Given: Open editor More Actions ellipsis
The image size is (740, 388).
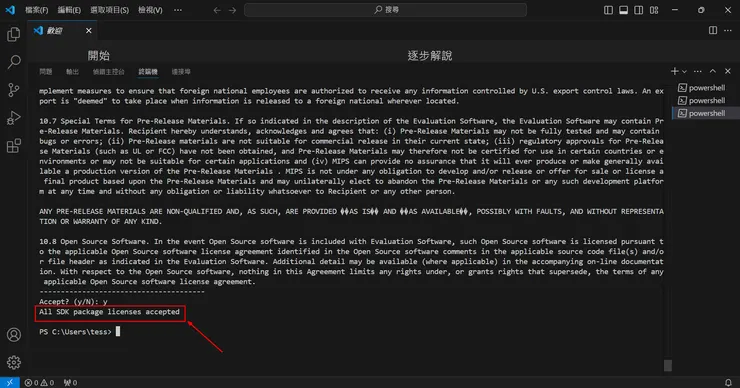Looking at the screenshot, I should (x=728, y=30).
